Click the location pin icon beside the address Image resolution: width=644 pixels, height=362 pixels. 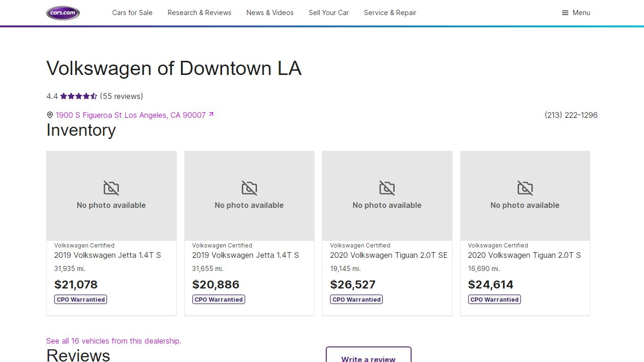[50, 115]
